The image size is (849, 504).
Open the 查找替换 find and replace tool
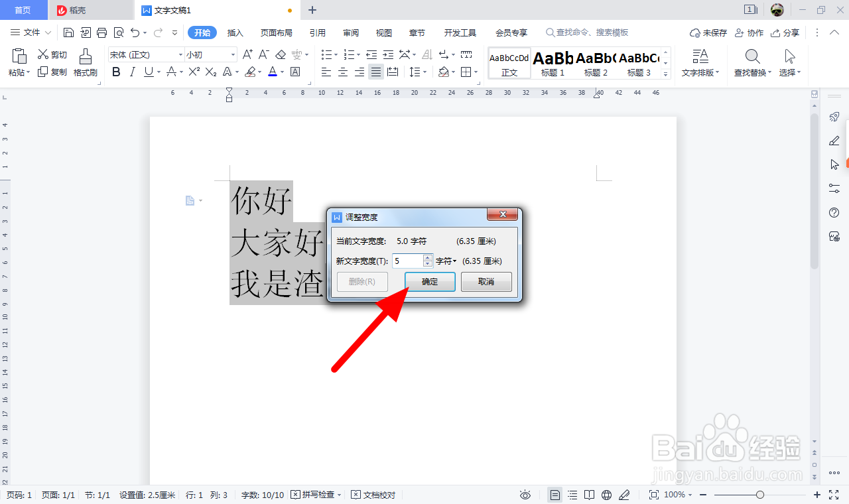(x=751, y=63)
